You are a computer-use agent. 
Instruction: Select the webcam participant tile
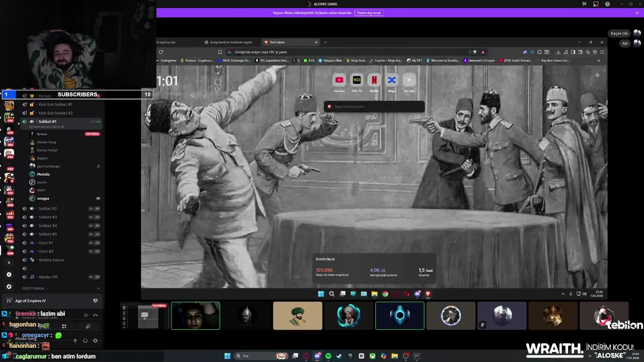click(196, 316)
